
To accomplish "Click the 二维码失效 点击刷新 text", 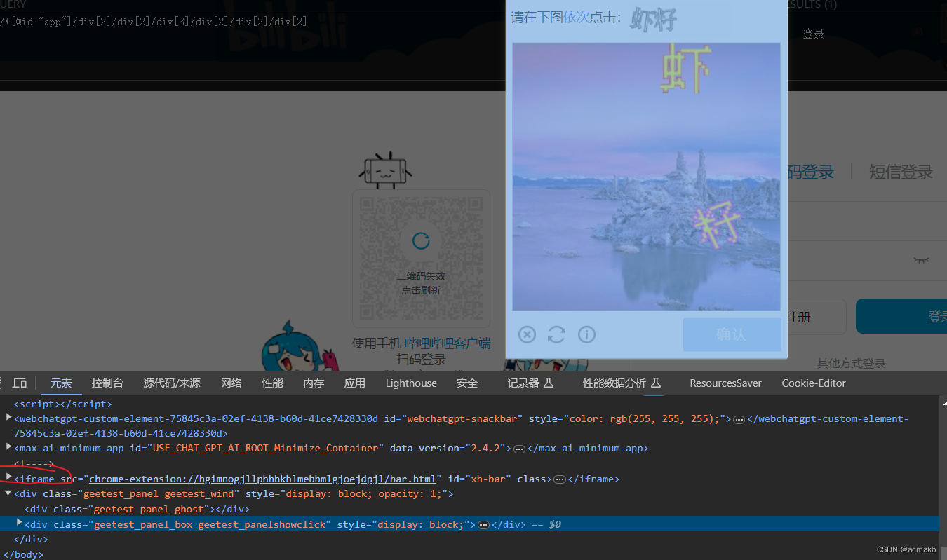I will tap(421, 283).
